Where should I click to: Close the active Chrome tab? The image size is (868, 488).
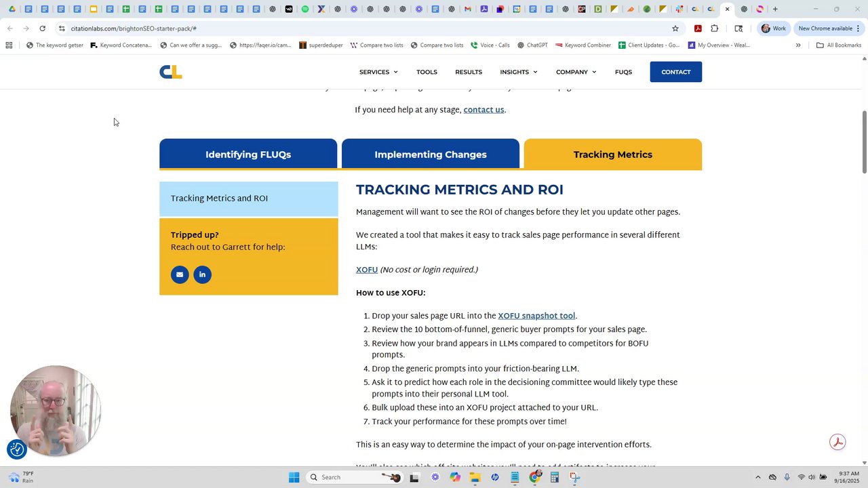pyautogui.click(x=728, y=9)
